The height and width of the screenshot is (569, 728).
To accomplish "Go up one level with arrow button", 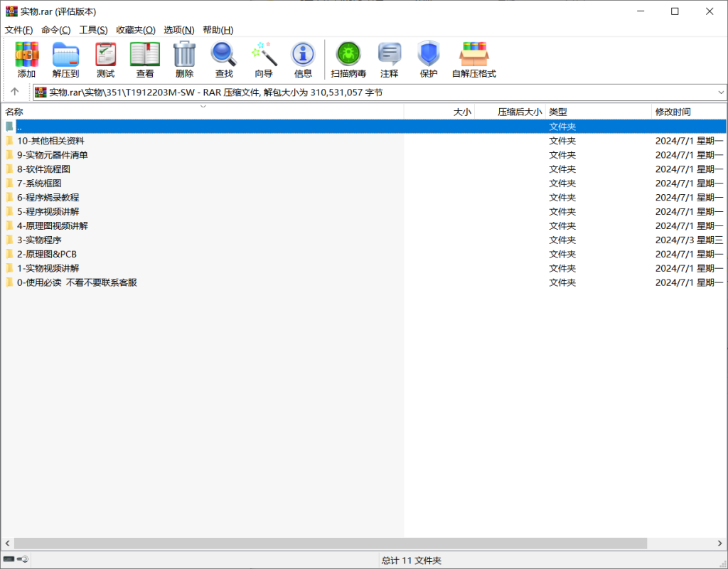I will click(x=15, y=92).
